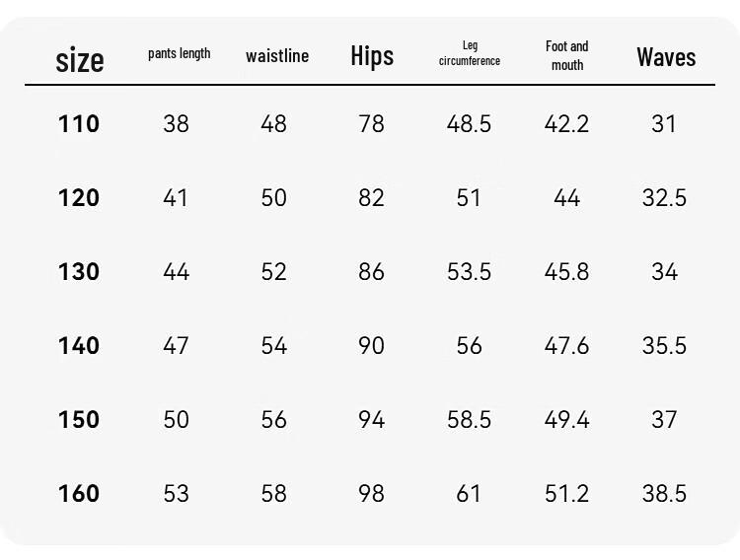
Task: Select hips value 86
Action: (371, 272)
